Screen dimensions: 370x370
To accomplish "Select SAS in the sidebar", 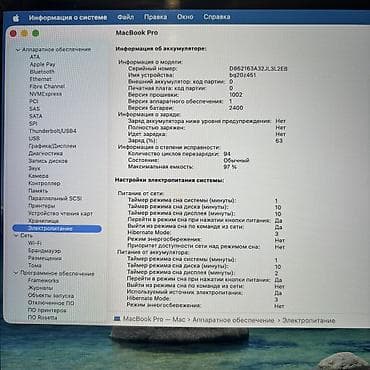I will [x=34, y=108].
